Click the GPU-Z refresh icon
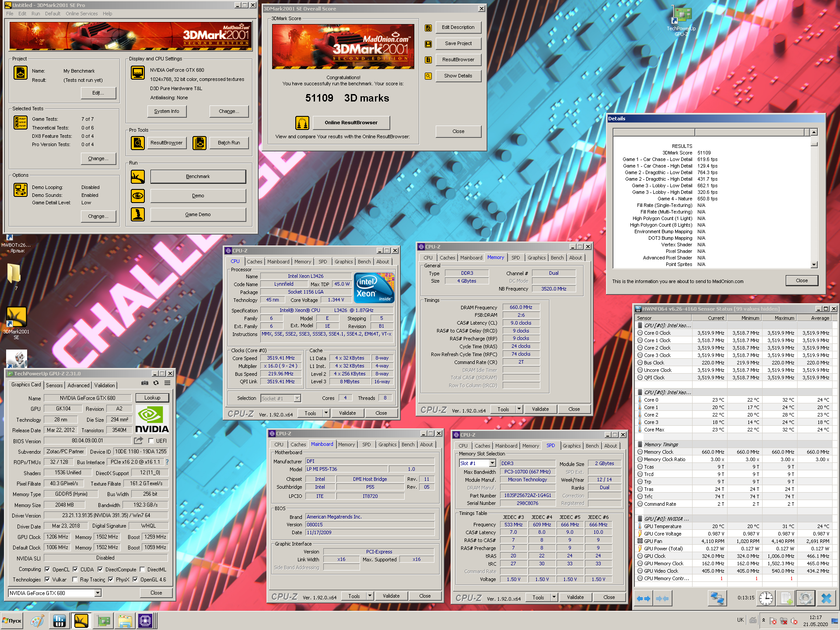Screen dimensions: 840x630 (156, 383)
